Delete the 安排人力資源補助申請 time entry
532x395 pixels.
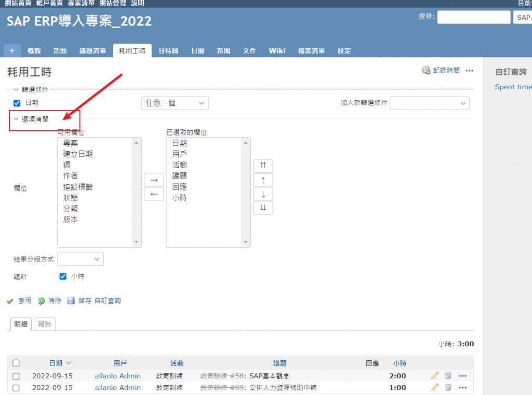(x=448, y=388)
